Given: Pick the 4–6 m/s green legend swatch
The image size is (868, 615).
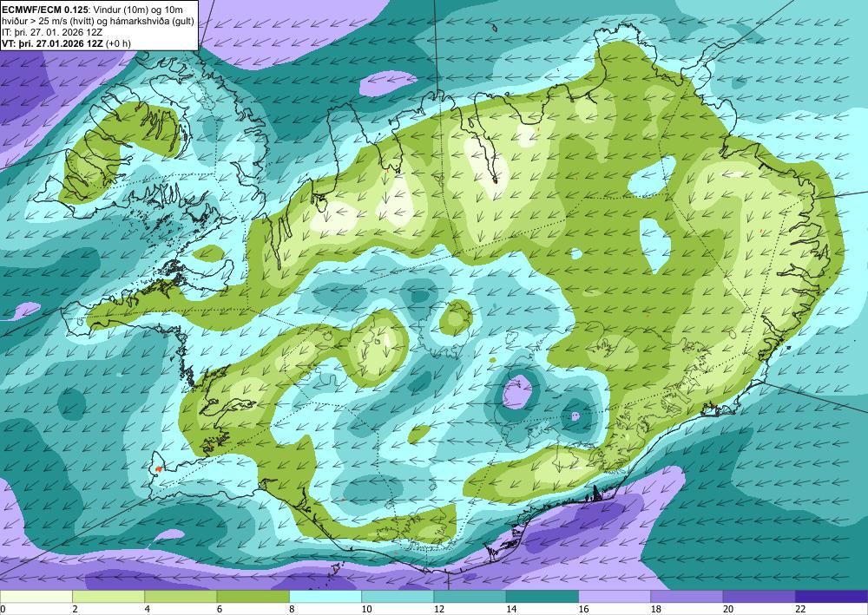Looking at the screenshot, I should (181, 597).
